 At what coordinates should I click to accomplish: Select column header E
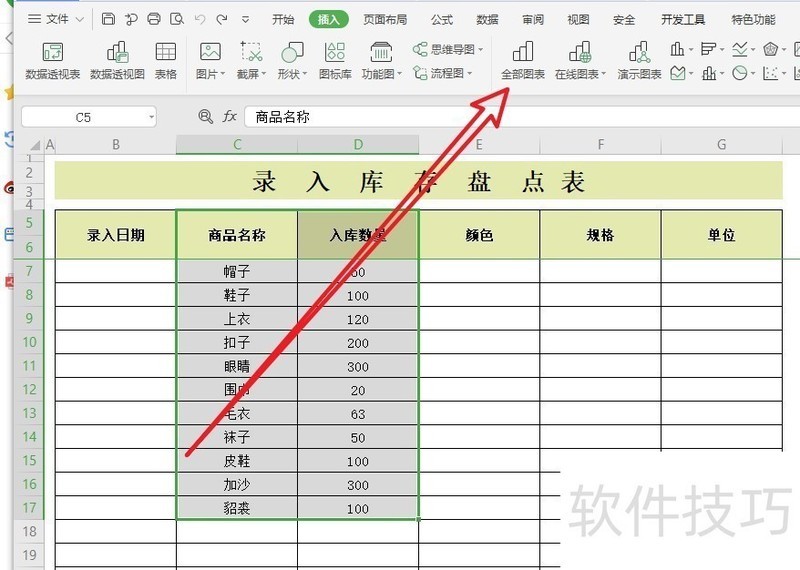pyautogui.click(x=479, y=145)
